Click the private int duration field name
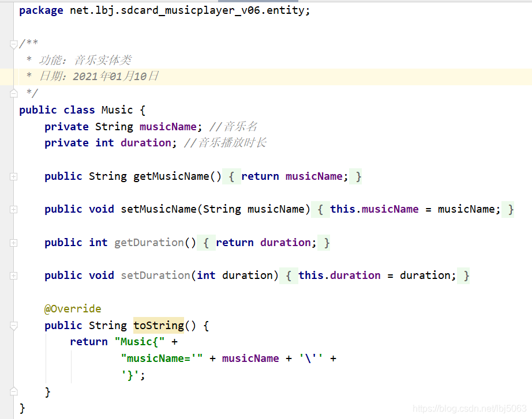 pos(146,143)
